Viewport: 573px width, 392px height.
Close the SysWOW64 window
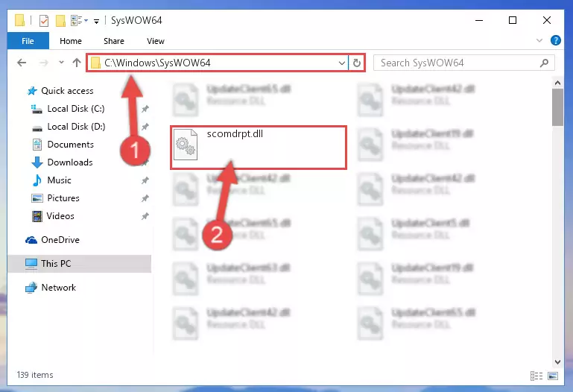click(x=547, y=20)
